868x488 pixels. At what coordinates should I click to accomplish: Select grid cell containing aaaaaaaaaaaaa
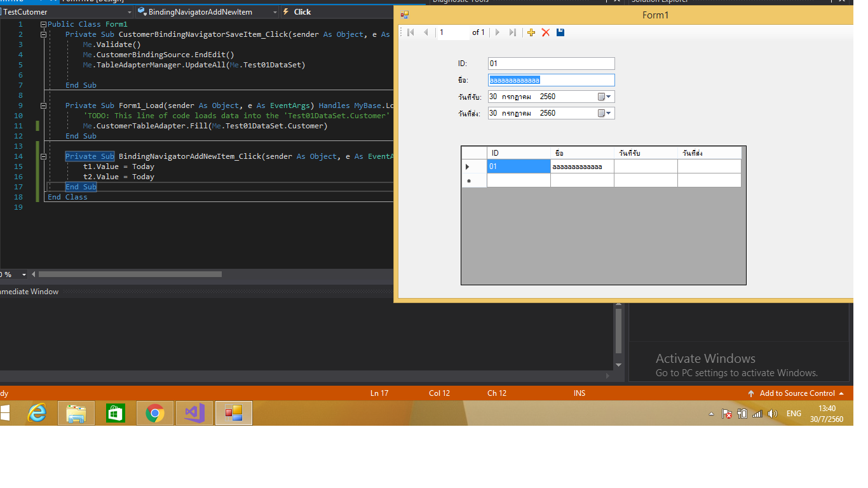[x=582, y=166]
